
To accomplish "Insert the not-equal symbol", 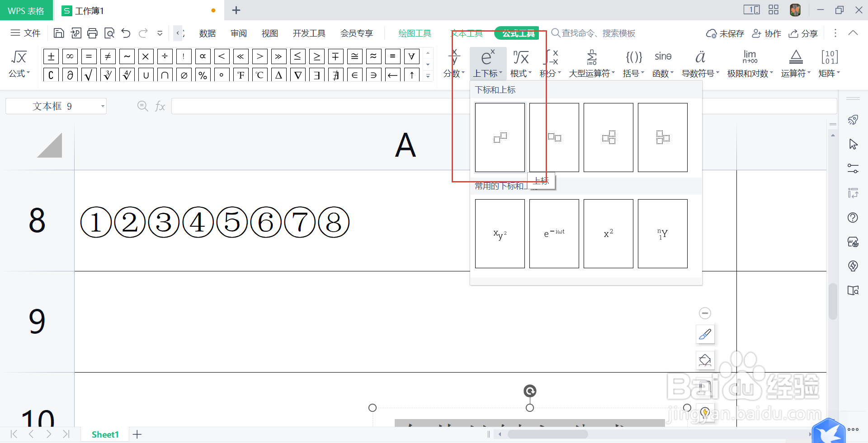I will pyautogui.click(x=108, y=56).
